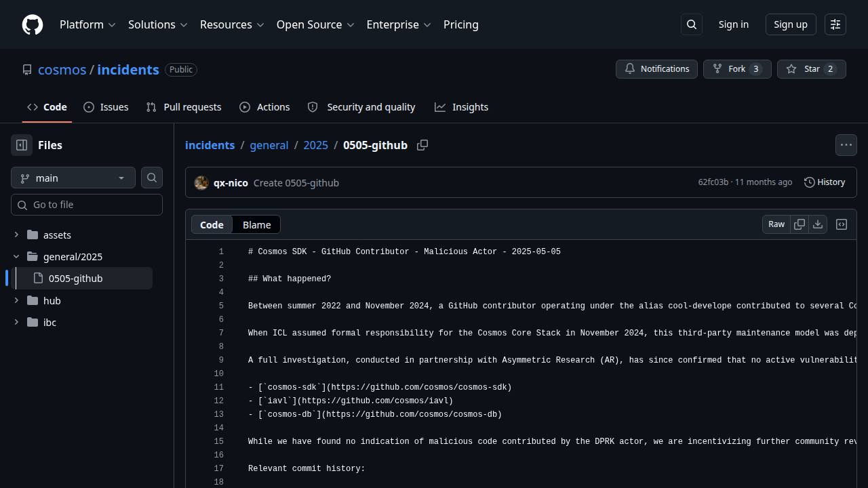This screenshot has height=488, width=868.
Task: Select the Code view toggle
Action: pyautogui.click(x=212, y=224)
